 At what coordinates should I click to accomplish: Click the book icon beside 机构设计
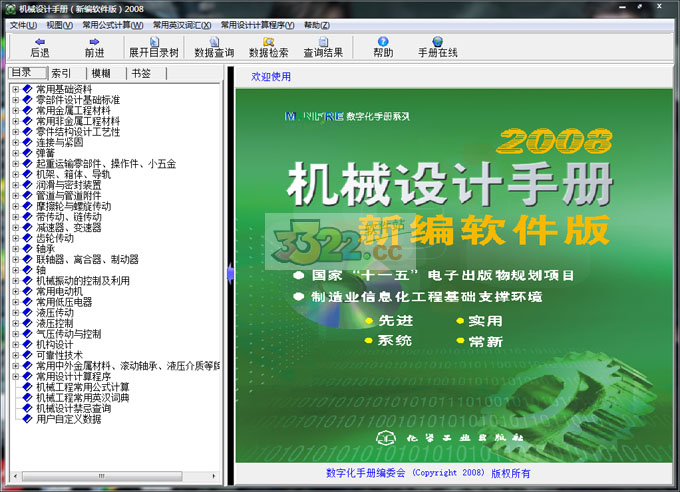click(x=27, y=344)
